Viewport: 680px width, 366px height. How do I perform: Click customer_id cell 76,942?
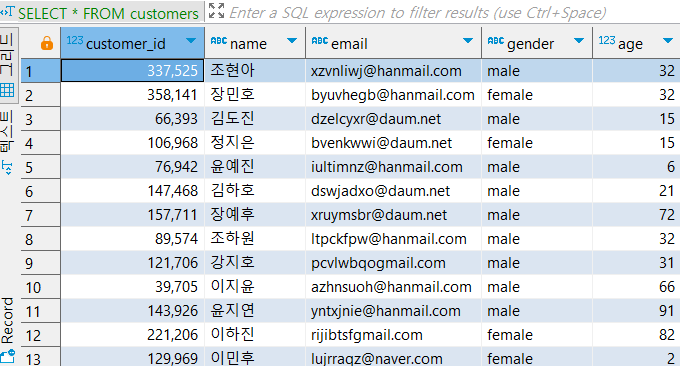coord(132,167)
